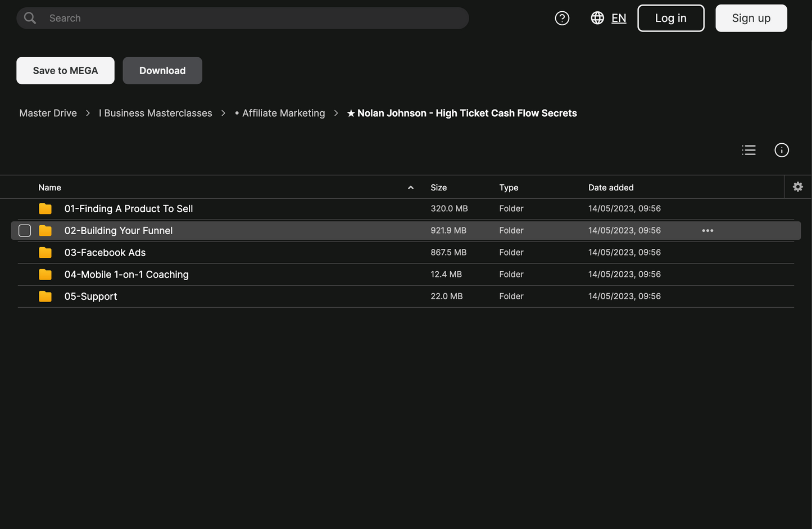Click Save to MEGA button
Screen dimensions: 812x529
65,71
